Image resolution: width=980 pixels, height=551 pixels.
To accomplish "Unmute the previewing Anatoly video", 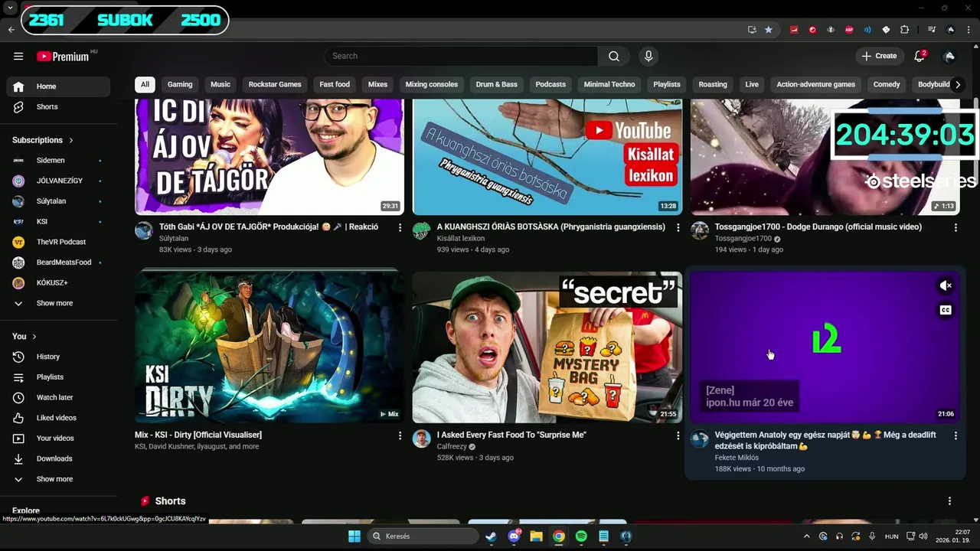I will point(946,285).
